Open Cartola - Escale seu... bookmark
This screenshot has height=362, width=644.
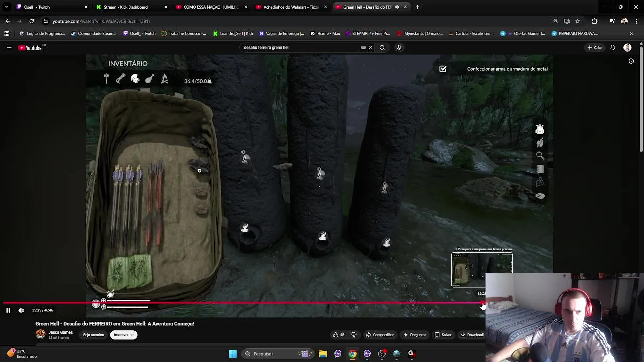tap(470, 34)
